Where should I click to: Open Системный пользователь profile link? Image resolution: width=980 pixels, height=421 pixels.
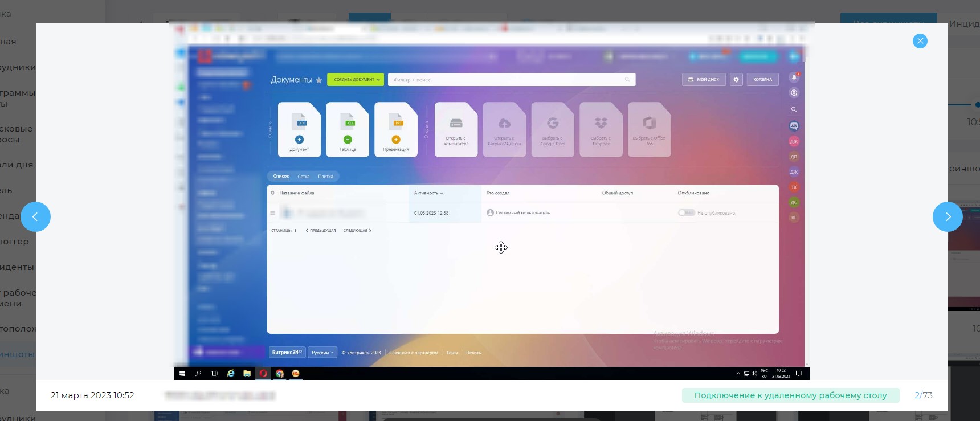pyautogui.click(x=522, y=213)
